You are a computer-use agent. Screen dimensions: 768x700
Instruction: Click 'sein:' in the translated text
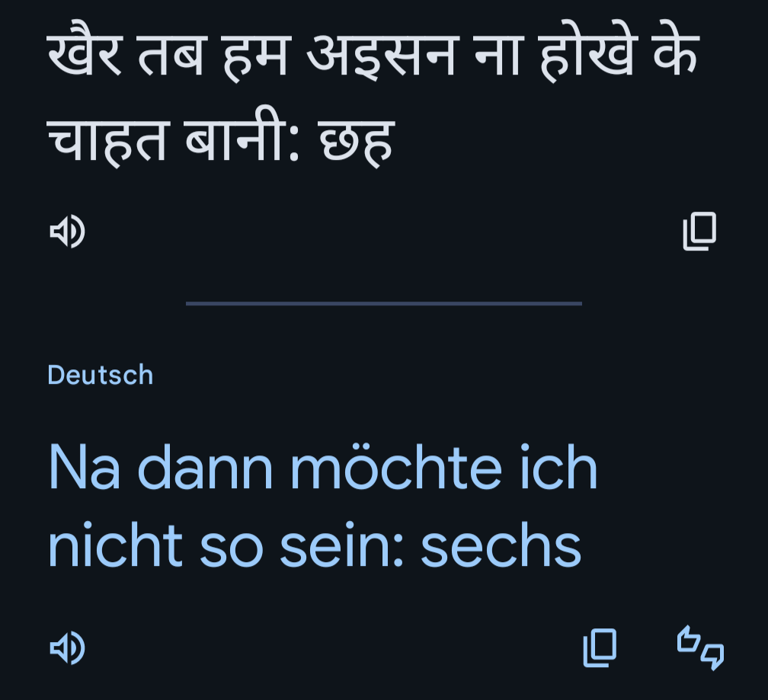pyautogui.click(x=343, y=546)
